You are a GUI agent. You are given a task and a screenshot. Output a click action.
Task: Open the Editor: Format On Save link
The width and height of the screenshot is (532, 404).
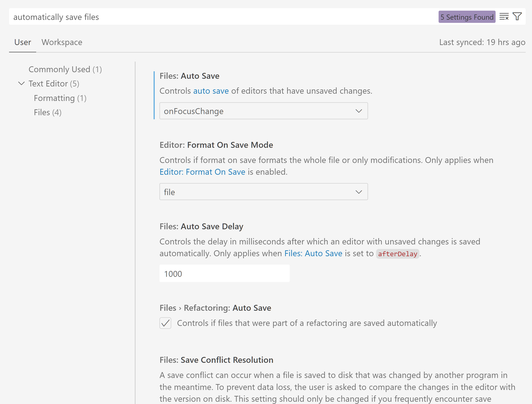[x=202, y=172]
